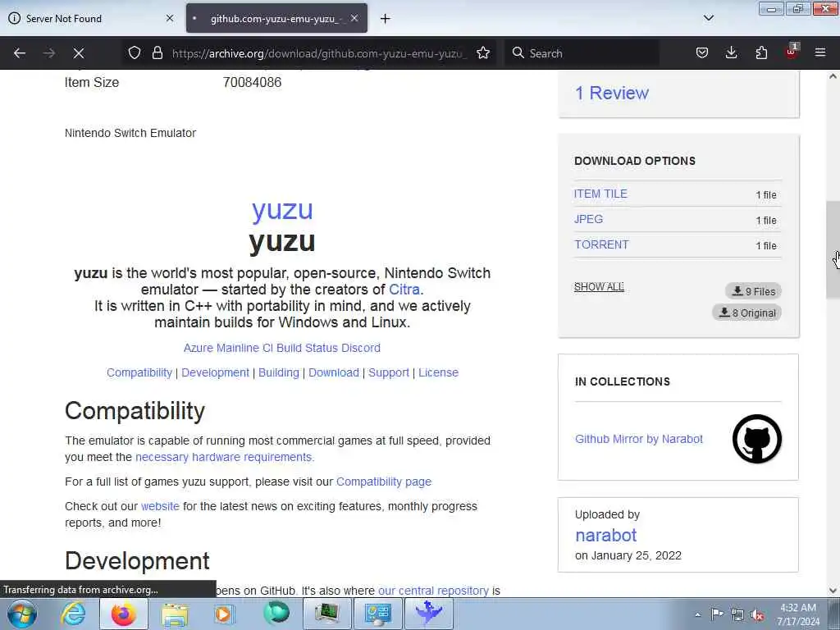Close the Server Not Found tab
The image size is (840, 630).
170,18
